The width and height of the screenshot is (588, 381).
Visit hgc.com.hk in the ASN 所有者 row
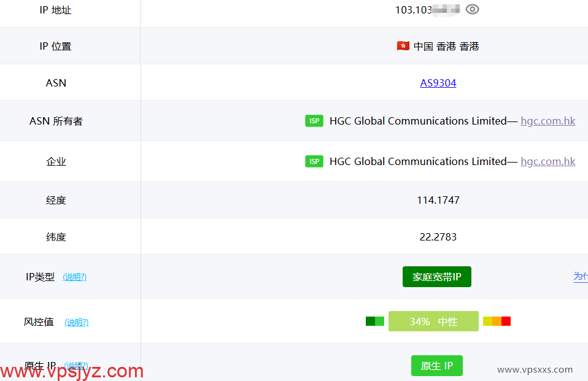click(x=547, y=121)
